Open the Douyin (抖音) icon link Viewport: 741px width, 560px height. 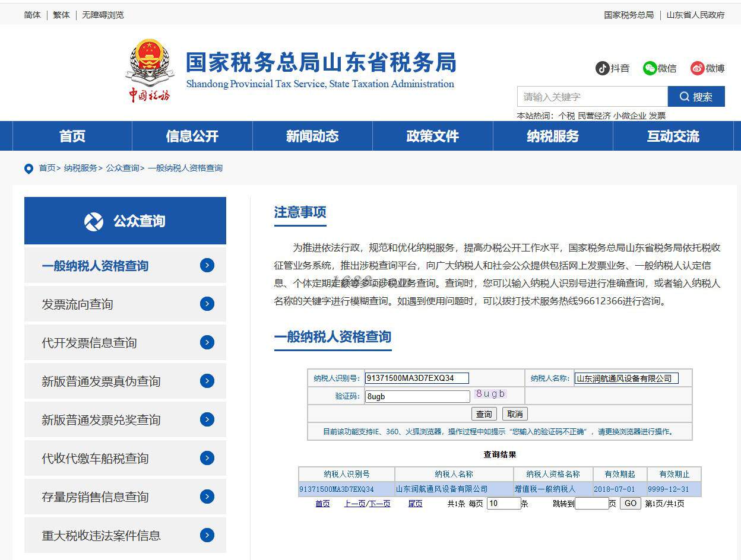[x=603, y=68]
